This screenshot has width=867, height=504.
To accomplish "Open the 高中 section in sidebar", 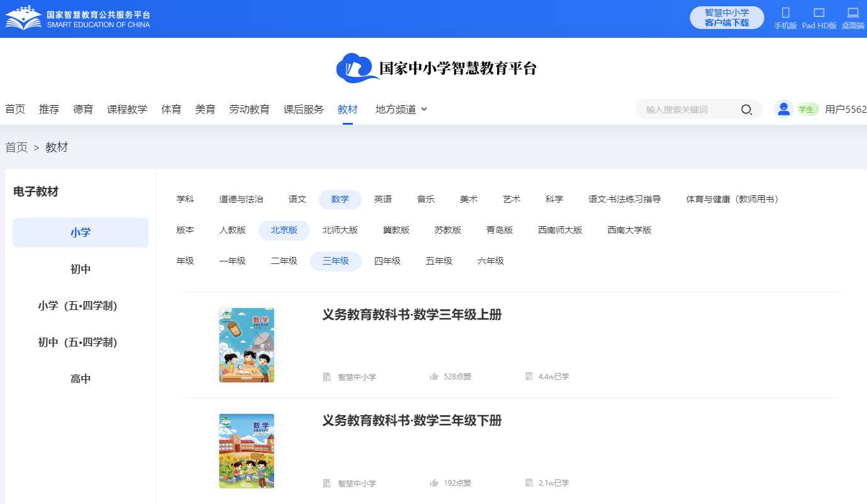I will [81, 379].
